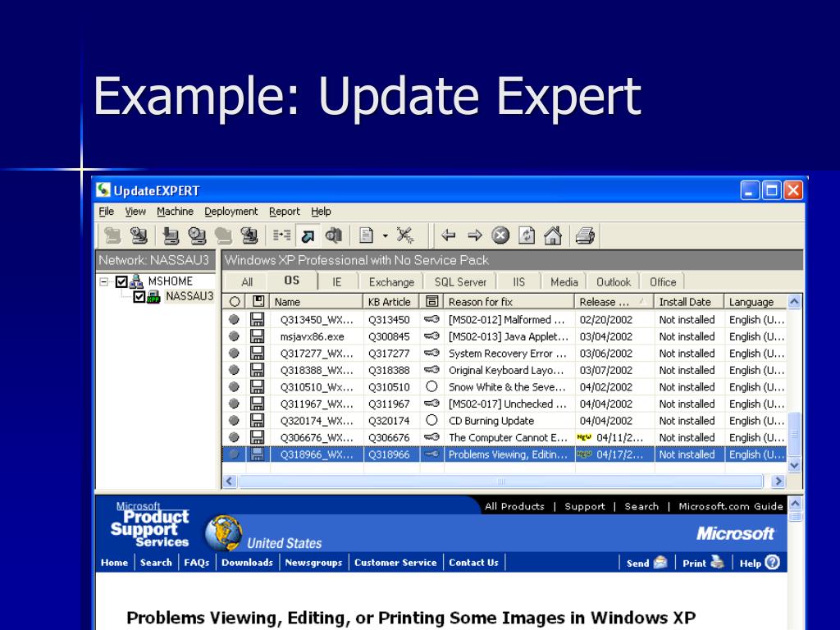Switch to the IE tab
This screenshot has height=630, width=840.
[x=336, y=282]
